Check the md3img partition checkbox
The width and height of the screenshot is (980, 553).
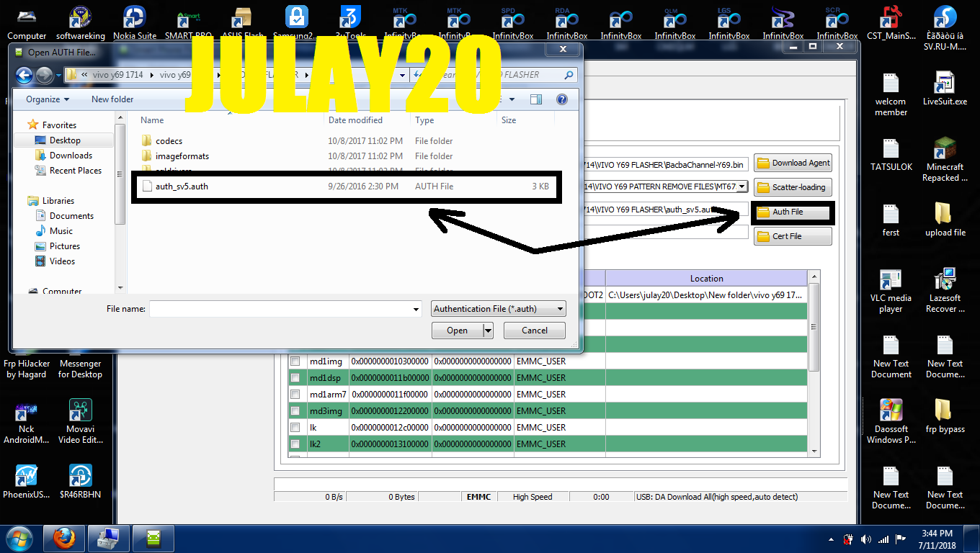(x=295, y=410)
